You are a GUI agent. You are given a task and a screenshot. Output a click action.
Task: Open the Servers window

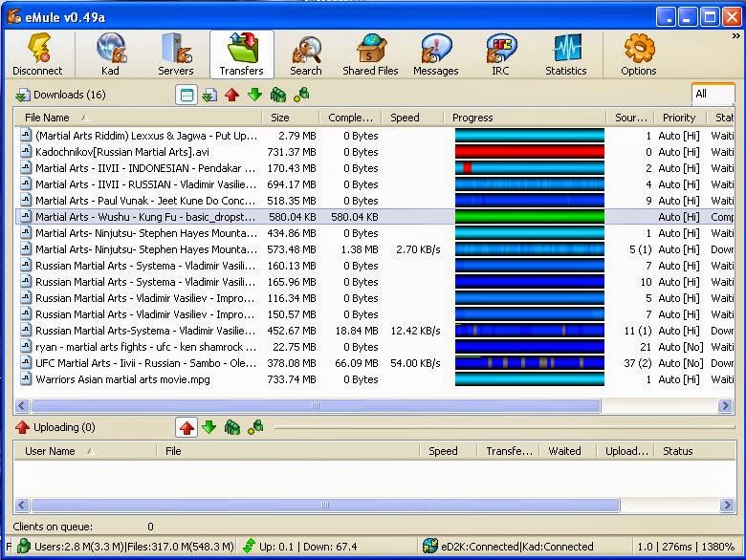pos(176,54)
